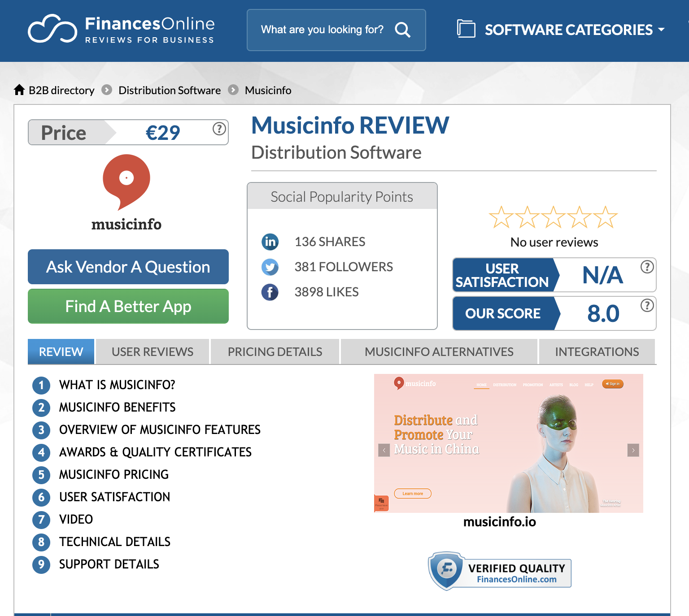
Task: Jump to Technical Details section
Action: [115, 542]
